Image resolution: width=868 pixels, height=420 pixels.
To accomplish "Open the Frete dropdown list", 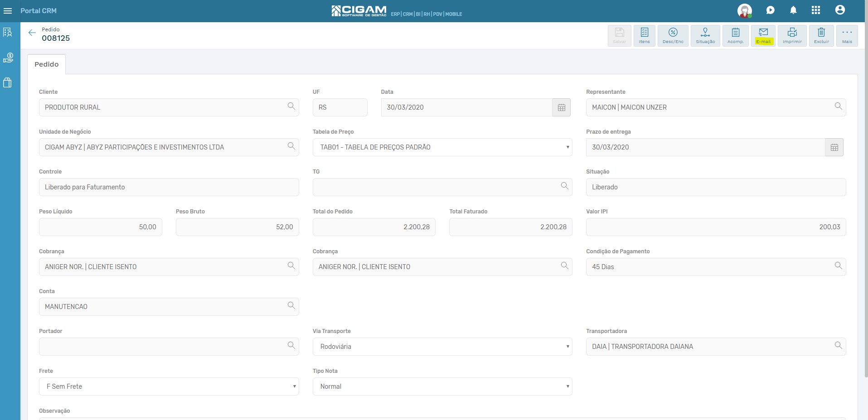I will pyautogui.click(x=169, y=386).
